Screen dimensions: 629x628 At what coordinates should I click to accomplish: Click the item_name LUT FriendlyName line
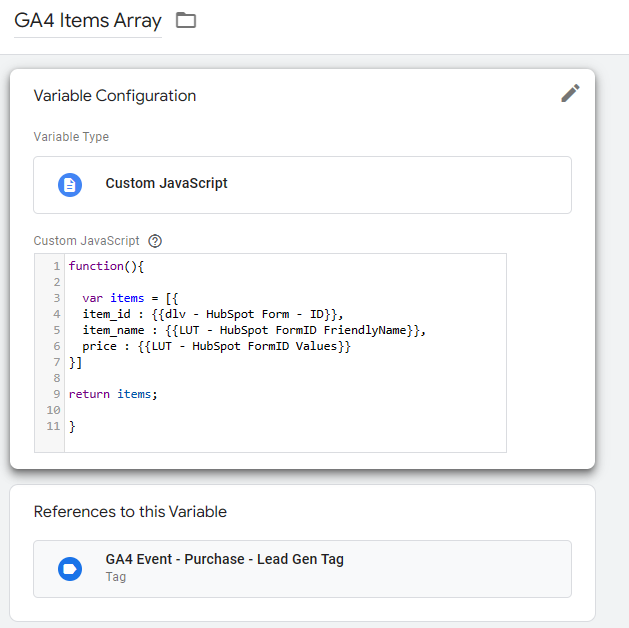254,330
